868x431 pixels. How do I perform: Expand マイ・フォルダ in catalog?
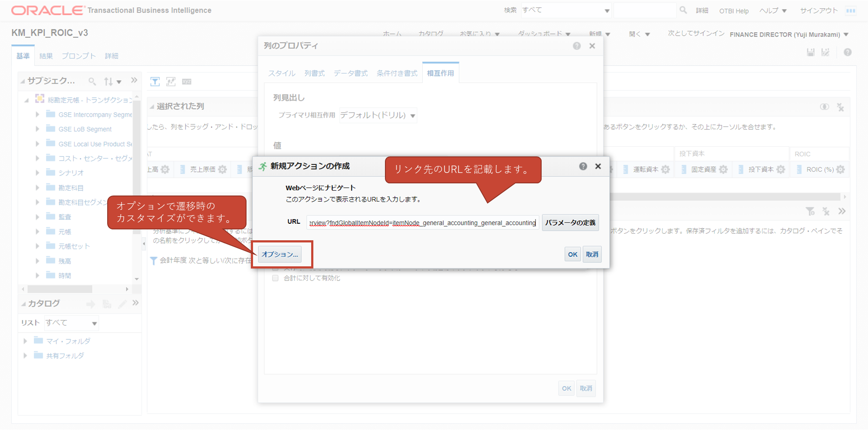pos(25,341)
